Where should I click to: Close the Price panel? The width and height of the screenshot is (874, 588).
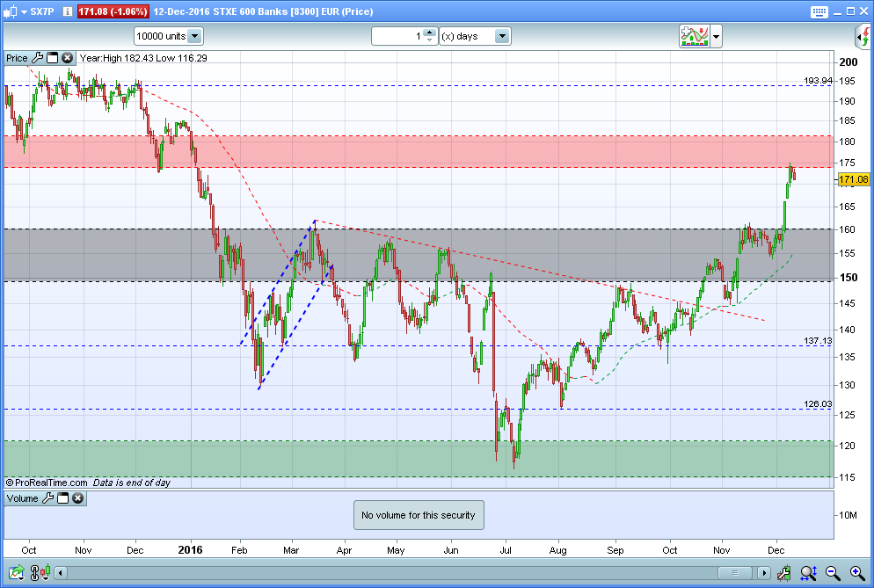[67, 58]
